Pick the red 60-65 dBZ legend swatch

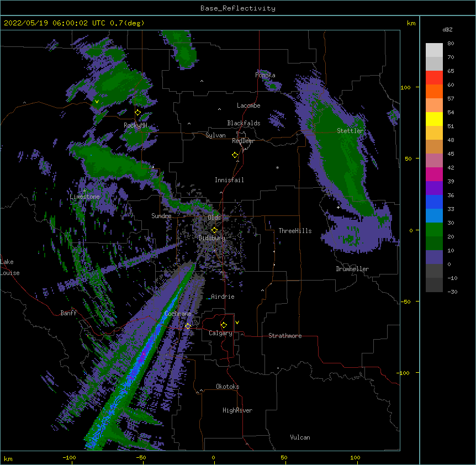tap(434, 78)
